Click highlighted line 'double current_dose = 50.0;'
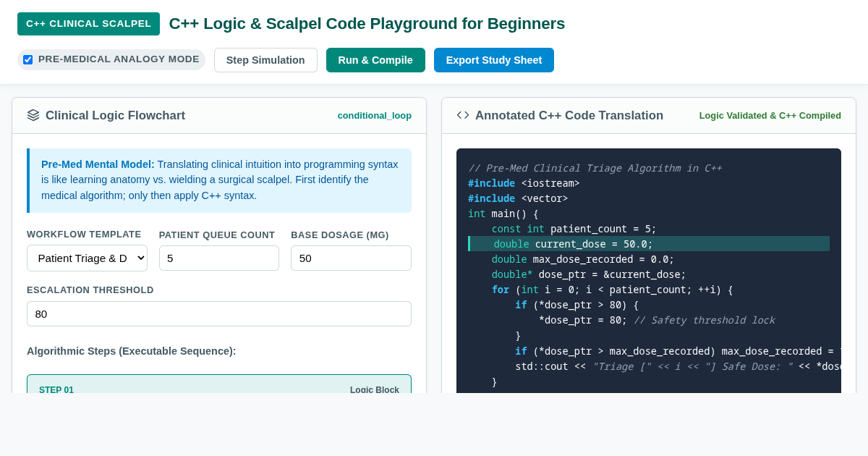Image resolution: width=868 pixels, height=456 pixels. (x=649, y=243)
